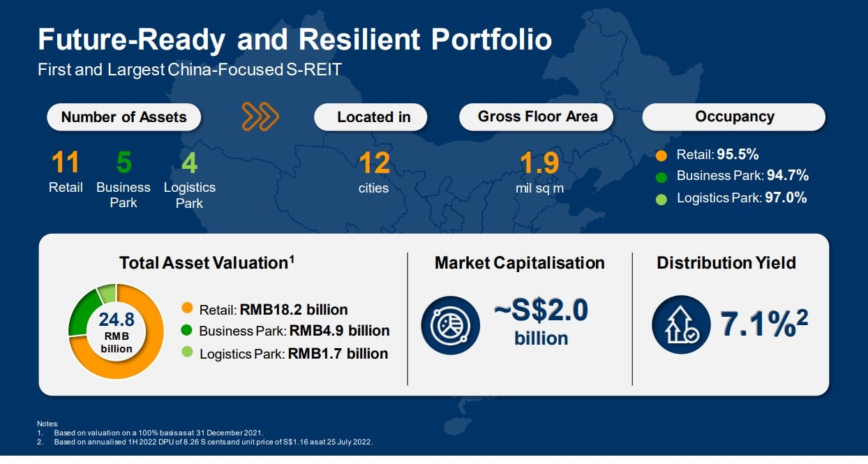Click the Gross Floor Area pill label
This screenshot has height=464, width=868.
tap(537, 117)
